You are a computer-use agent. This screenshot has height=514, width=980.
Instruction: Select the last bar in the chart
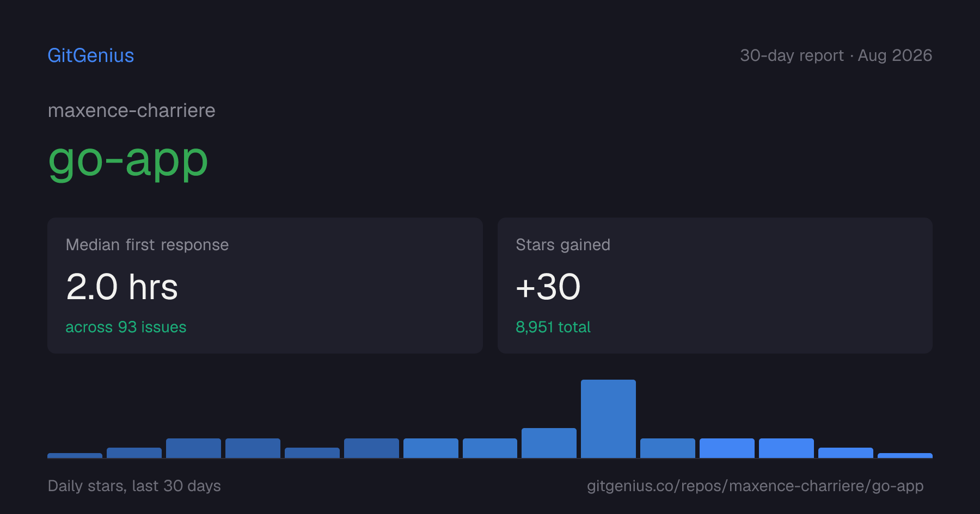click(905, 456)
